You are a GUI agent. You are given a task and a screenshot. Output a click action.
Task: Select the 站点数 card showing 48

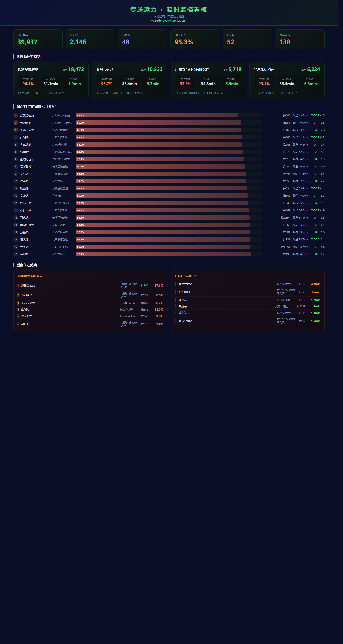(x=143, y=39)
